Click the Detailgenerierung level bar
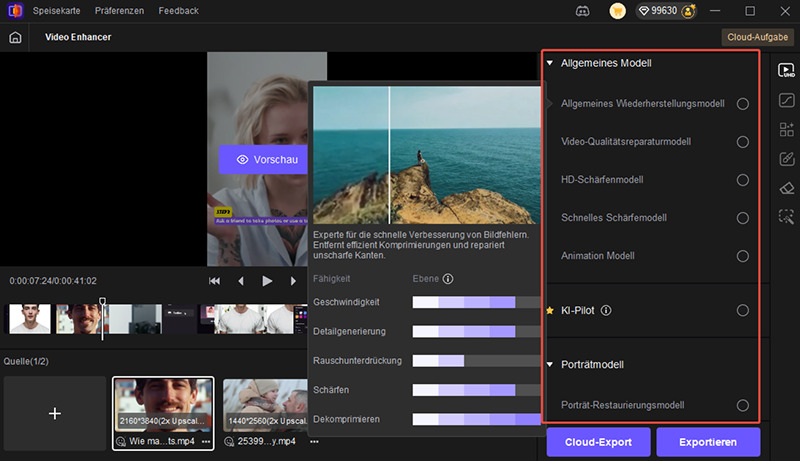Viewport: 800px width, 461px height. point(476,332)
